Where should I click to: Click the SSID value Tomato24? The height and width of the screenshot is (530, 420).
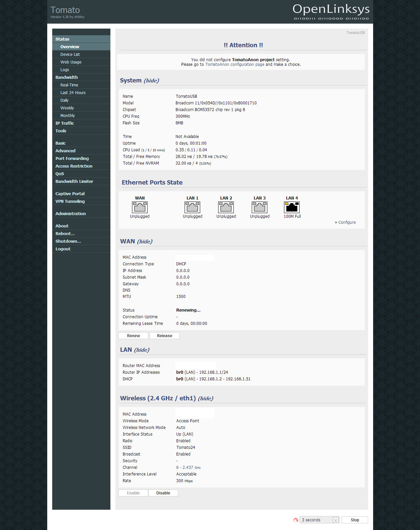[186, 448]
